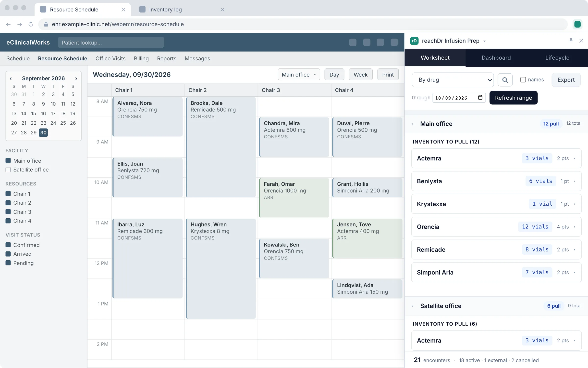588x368 pixels.
Task: Toggle the Chair 1 resource checkbox
Action: [8, 194]
